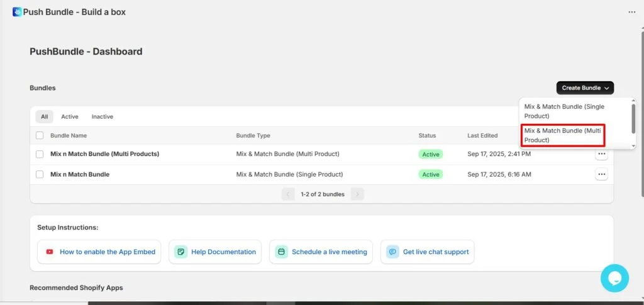This screenshot has width=644, height=305.
Task: Open the Help Documentation link
Action: point(215,252)
